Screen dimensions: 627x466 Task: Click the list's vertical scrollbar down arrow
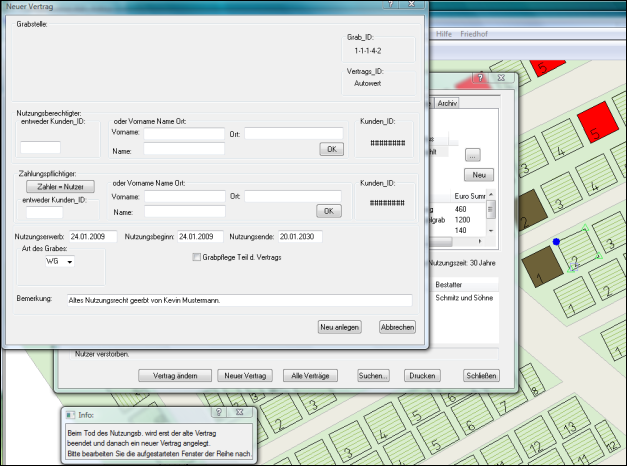[491, 231]
